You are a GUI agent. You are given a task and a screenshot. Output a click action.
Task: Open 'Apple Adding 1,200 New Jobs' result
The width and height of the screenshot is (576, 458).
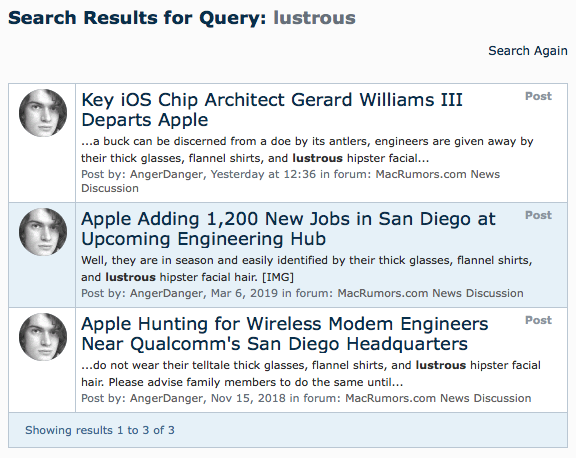288,229
